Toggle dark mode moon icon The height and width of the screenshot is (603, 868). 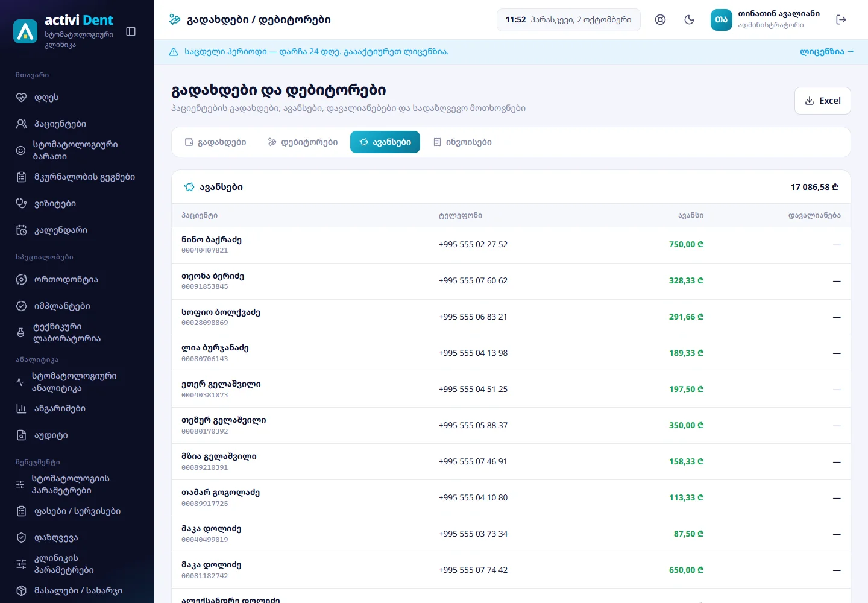pos(690,20)
